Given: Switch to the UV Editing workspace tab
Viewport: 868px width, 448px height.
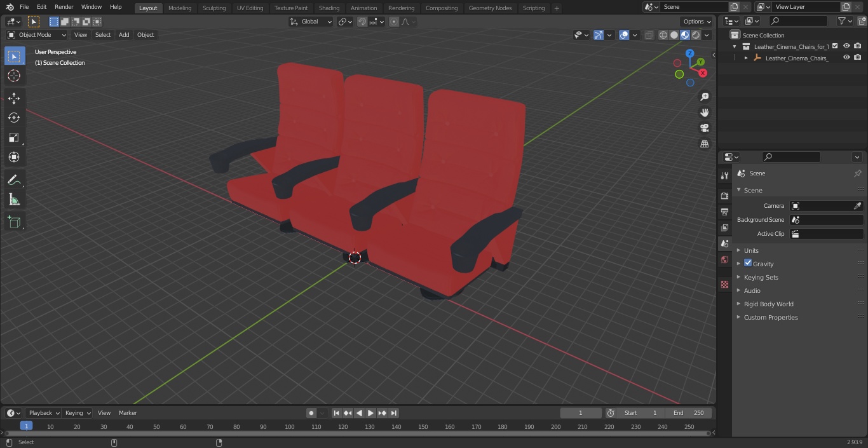Looking at the screenshot, I should pyautogui.click(x=250, y=8).
